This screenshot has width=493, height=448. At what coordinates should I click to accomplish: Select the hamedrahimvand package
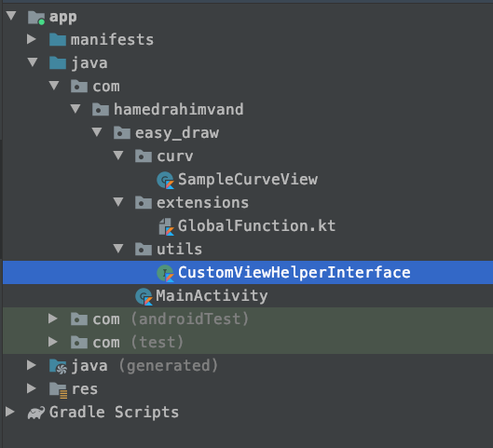coord(179,110)
